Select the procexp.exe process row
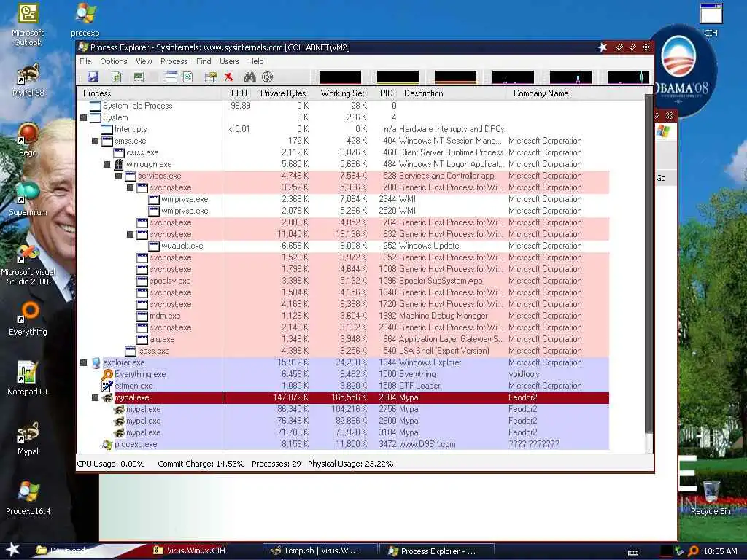Image resolution: width=747 pixels, height=560 pixels. [343, 444]
